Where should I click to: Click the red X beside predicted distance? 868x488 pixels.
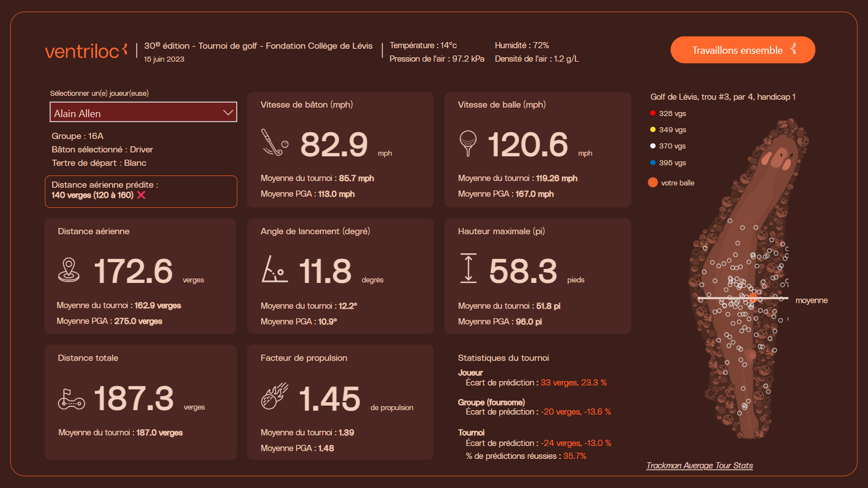141,195
